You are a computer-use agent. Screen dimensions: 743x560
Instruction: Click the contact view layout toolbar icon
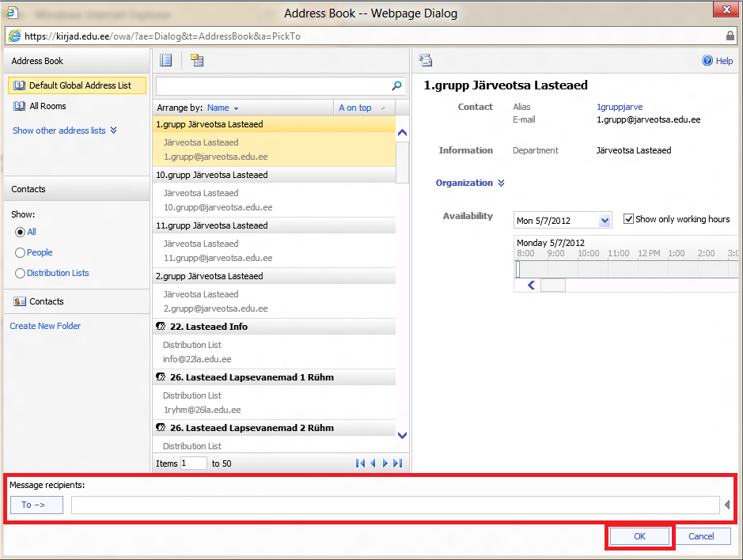[197, 60]
